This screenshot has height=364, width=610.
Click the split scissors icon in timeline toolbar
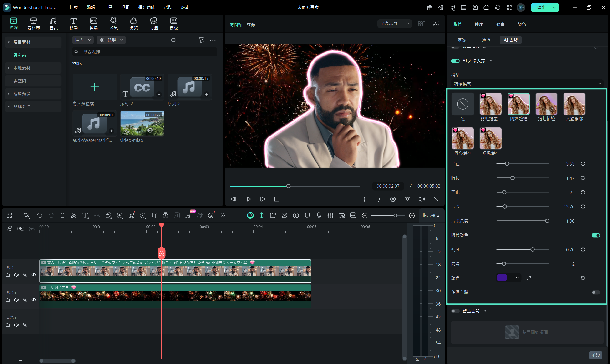(74, 216)
